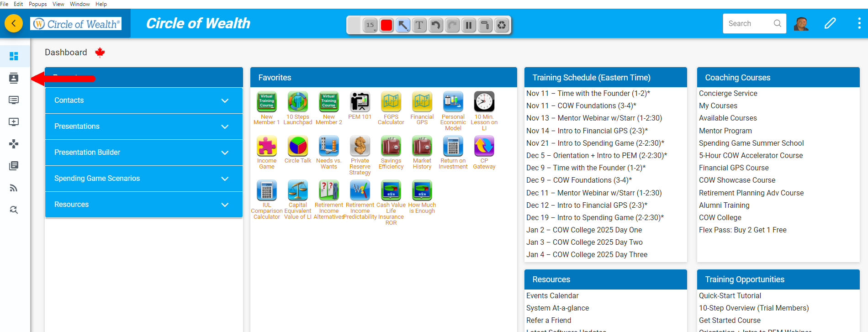Open the Events Calendar link

pyautogui.click(x=552, y=295)
